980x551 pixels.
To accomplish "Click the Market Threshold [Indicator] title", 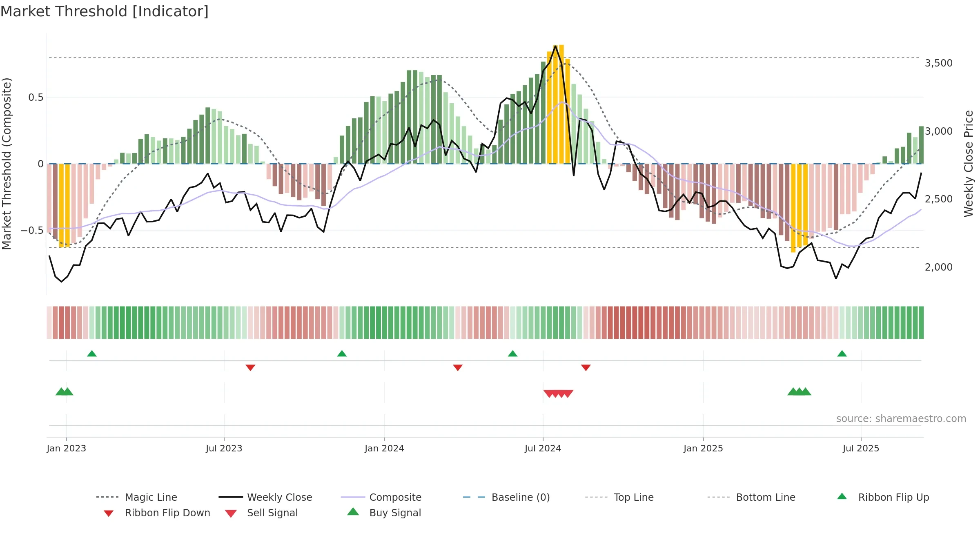I will click(105, 11).
